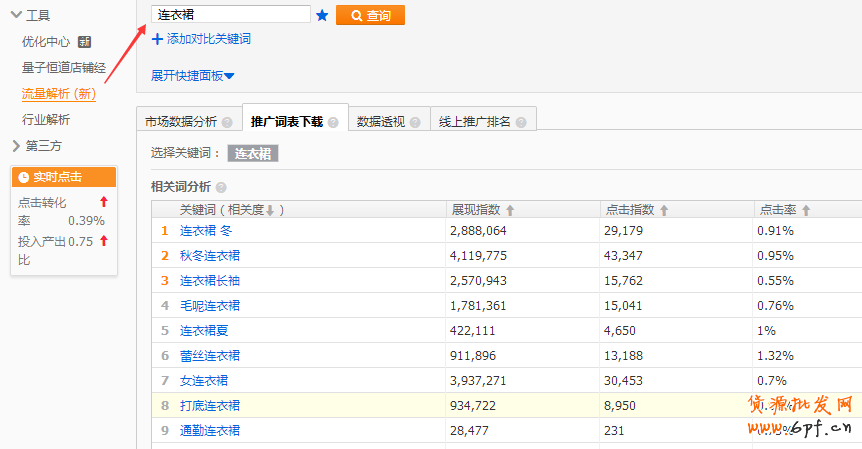Switch to the 数据透视 tab
This screenshot has width=862, height=449.
click(381, 122)
